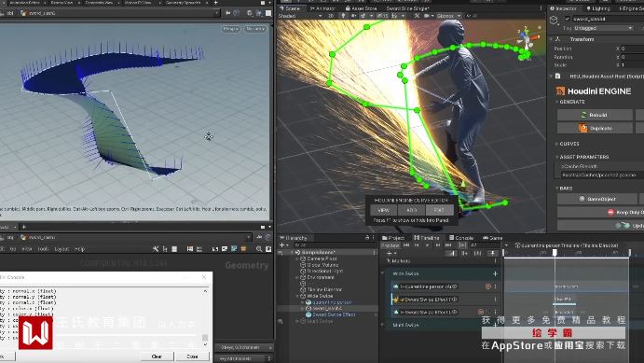
Task: Click the Duplicate asset button
Action: pos(595,128)
